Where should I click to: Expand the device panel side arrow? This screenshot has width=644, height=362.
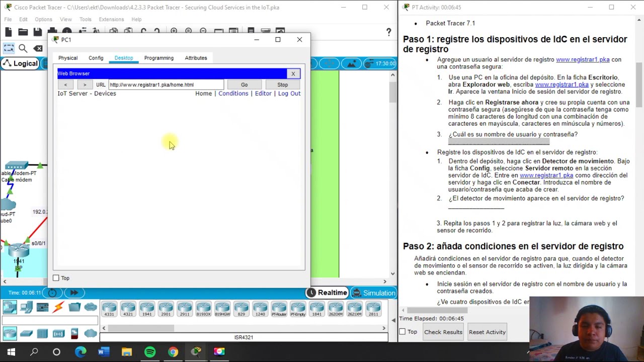[394, 320]
